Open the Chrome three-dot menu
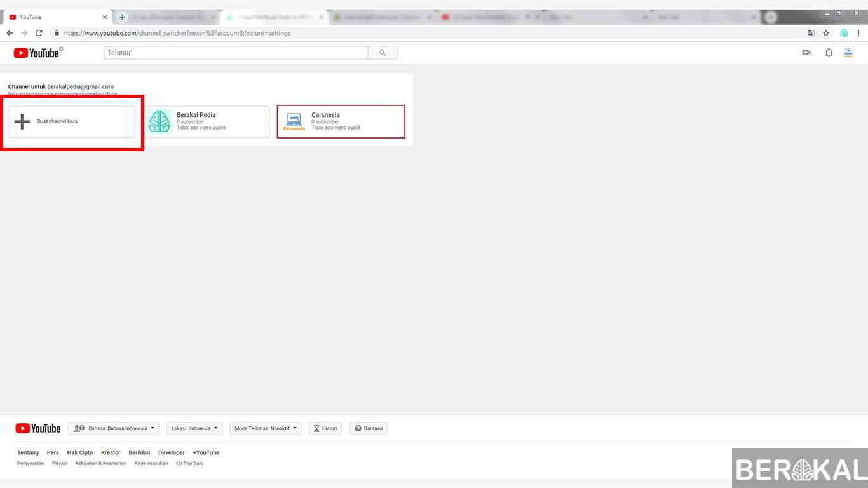The width and height of the screenshot is (868, 488). point(859,32)
